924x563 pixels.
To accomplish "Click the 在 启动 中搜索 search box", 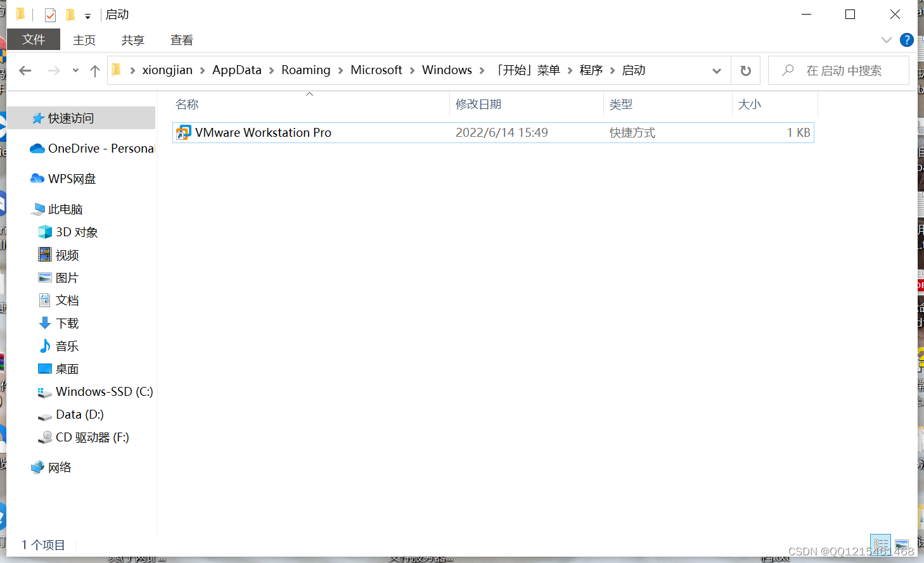I will coord(838,70).
